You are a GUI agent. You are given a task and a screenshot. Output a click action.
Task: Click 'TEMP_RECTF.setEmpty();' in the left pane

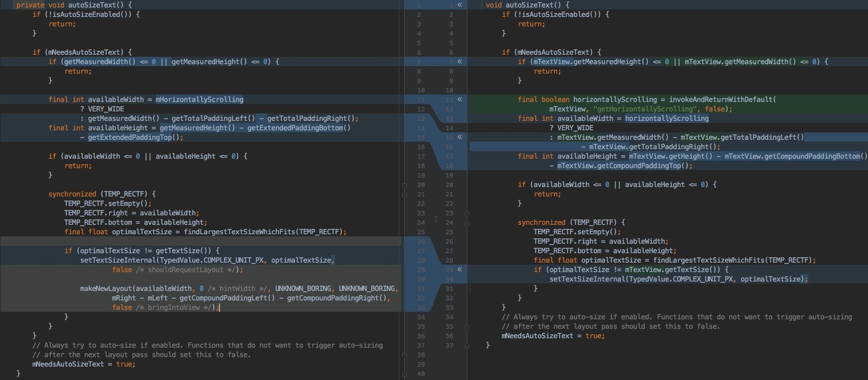[108, 203]
